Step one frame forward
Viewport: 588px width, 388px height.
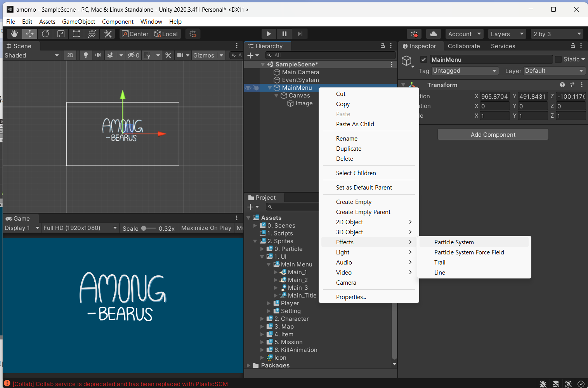click(x=300, y=34)
